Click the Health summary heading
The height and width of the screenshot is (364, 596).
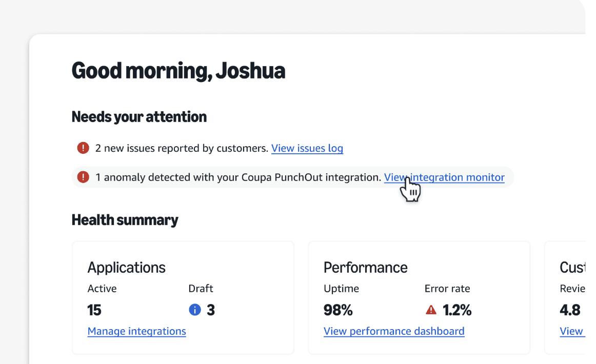click(x=125, y=220)
